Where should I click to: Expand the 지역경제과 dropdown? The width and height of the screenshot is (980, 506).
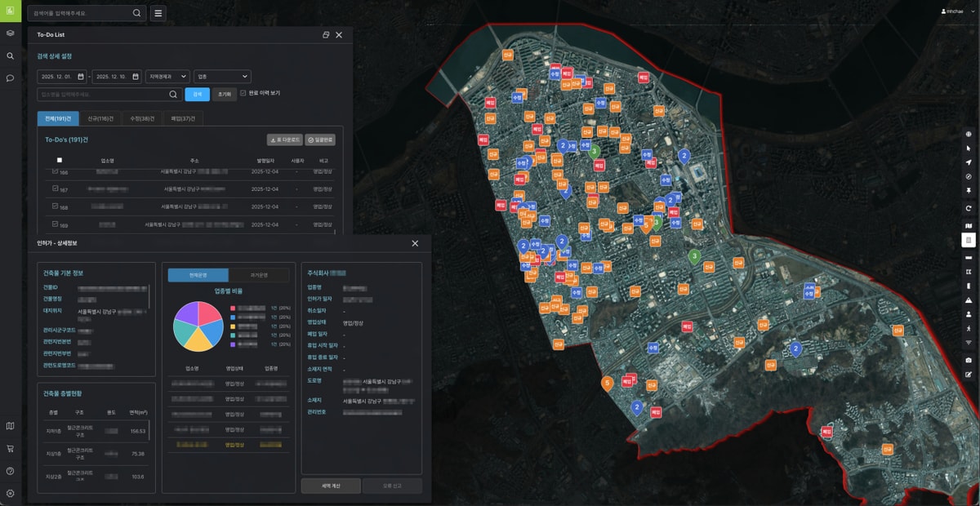[x=167, y=77]
